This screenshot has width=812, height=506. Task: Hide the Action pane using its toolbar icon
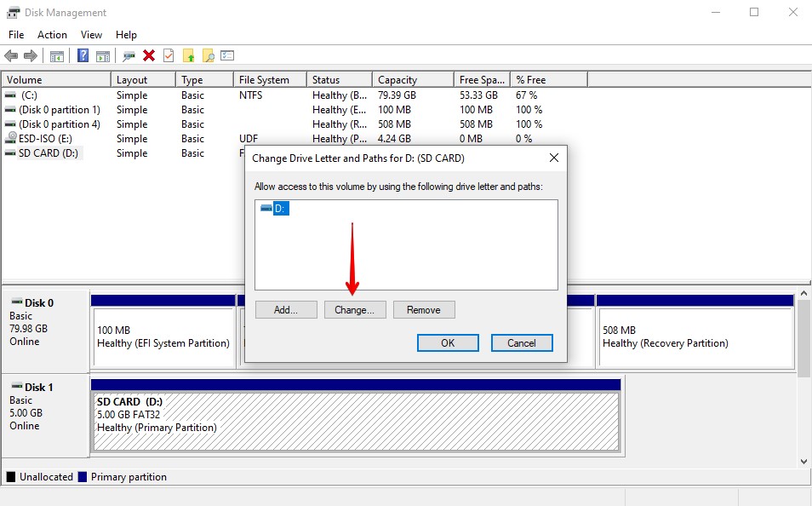[103, 55]
